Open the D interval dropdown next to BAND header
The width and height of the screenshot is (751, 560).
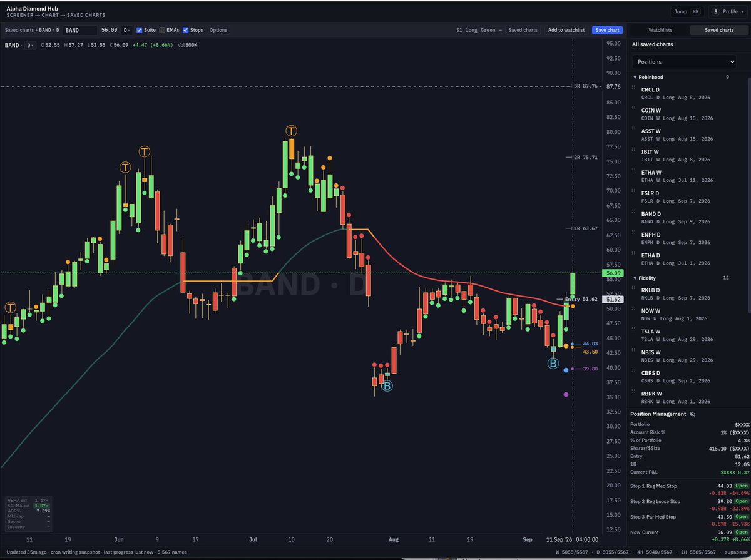coord(29,45)
